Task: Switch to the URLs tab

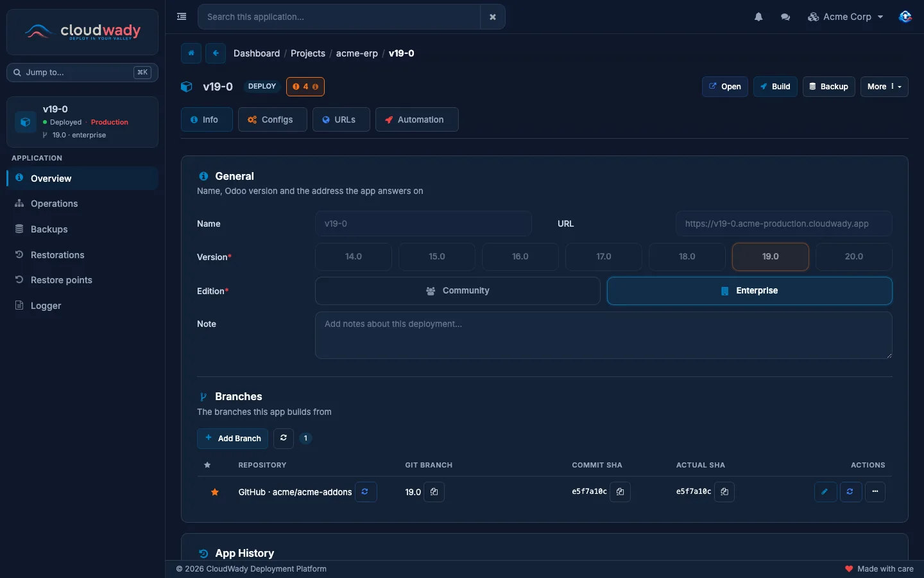Action: pyautogui.click(x=341, y=119)
